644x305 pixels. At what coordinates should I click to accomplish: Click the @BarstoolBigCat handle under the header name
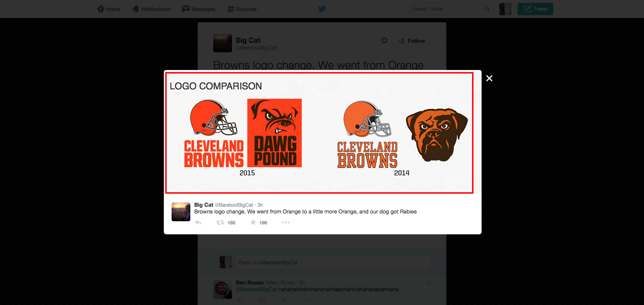tap(256, 48)
